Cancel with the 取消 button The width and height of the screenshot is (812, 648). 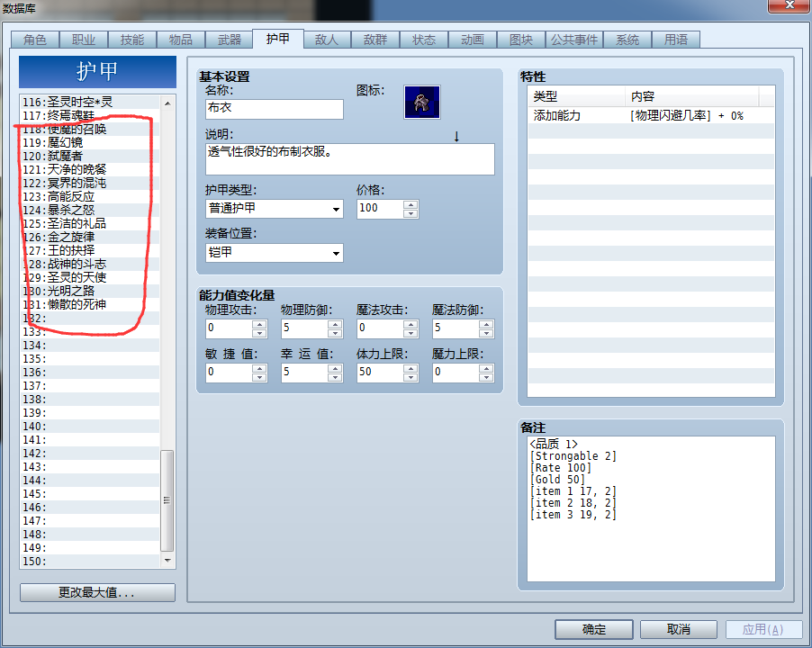679,629
